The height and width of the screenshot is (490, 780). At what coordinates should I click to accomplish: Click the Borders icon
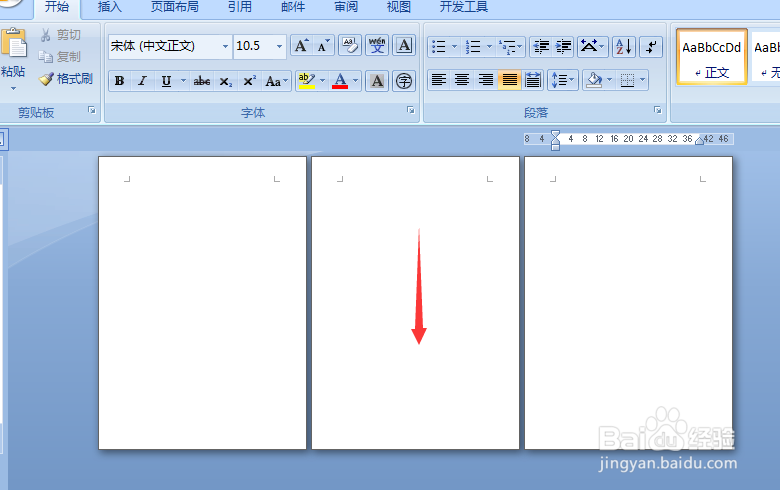(x=627, y=80)
